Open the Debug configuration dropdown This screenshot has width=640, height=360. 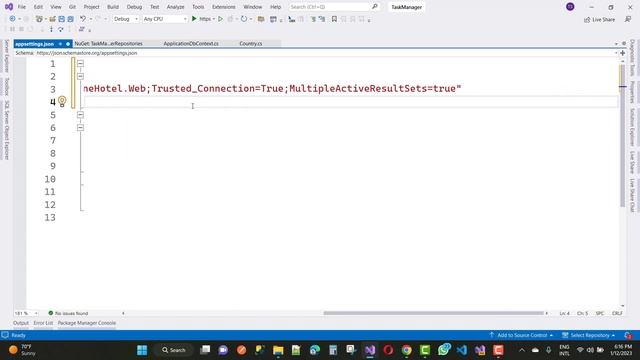tap(125, 19)
